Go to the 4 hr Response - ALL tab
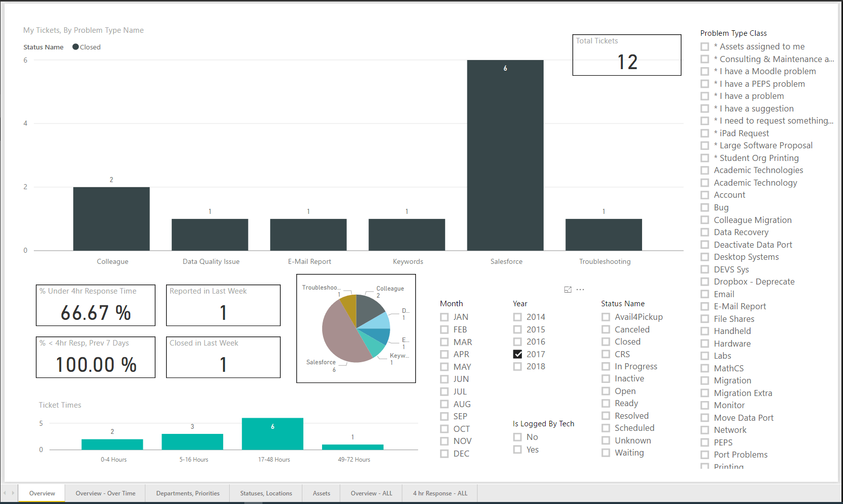843x504 pixels. [x=440, y=493]
